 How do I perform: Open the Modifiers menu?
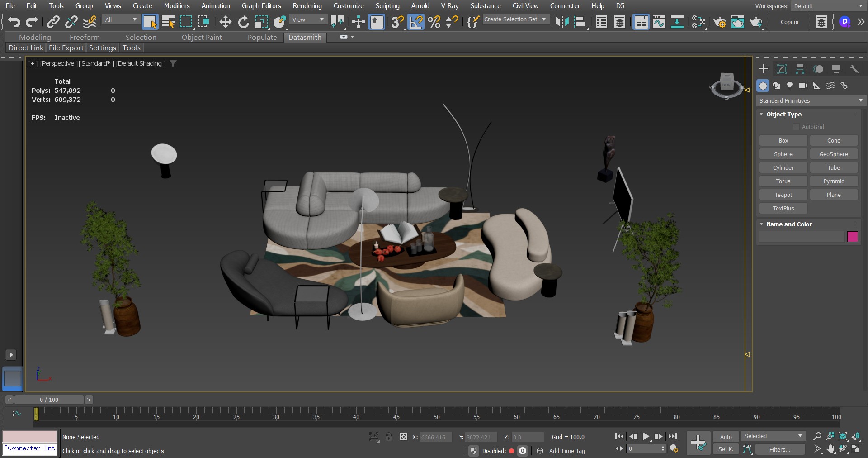coord(177,6)
